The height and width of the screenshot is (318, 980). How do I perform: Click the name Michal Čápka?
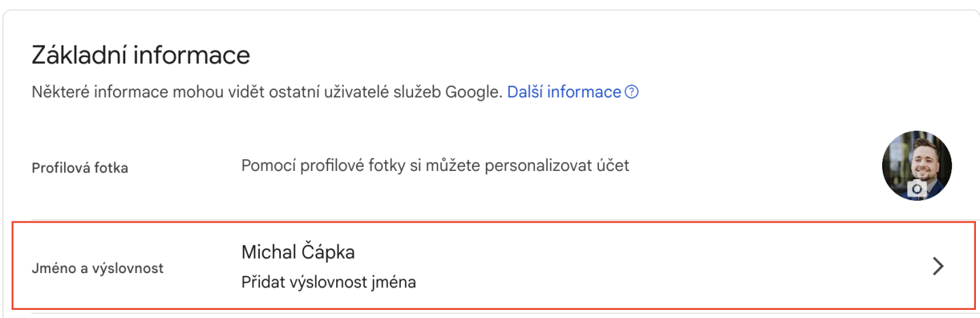coord(298,252)
